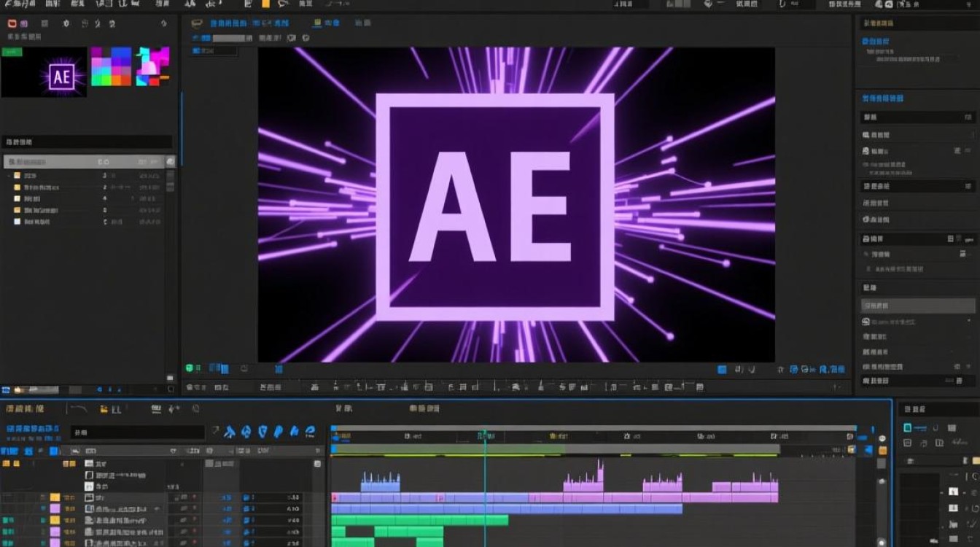This screenshot has width=980, height=547.
Task: Select the colorful grid thumbnail in project panel
Action: [111, 66]
